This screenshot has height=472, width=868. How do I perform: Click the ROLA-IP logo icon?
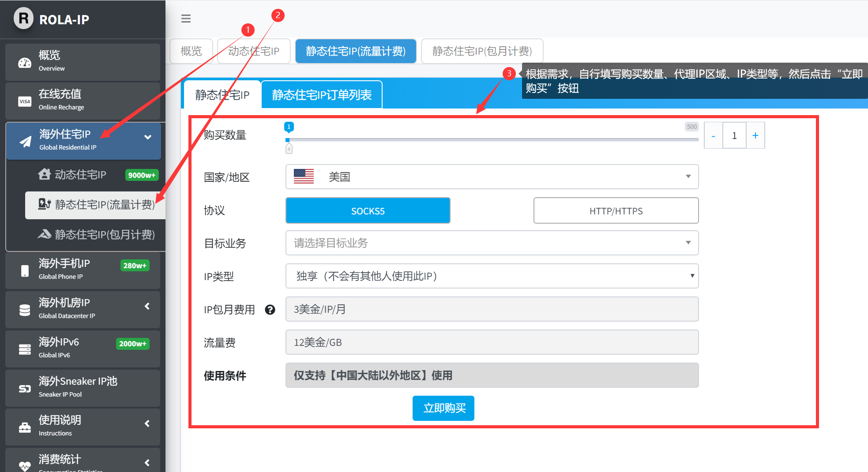point(23,19)
